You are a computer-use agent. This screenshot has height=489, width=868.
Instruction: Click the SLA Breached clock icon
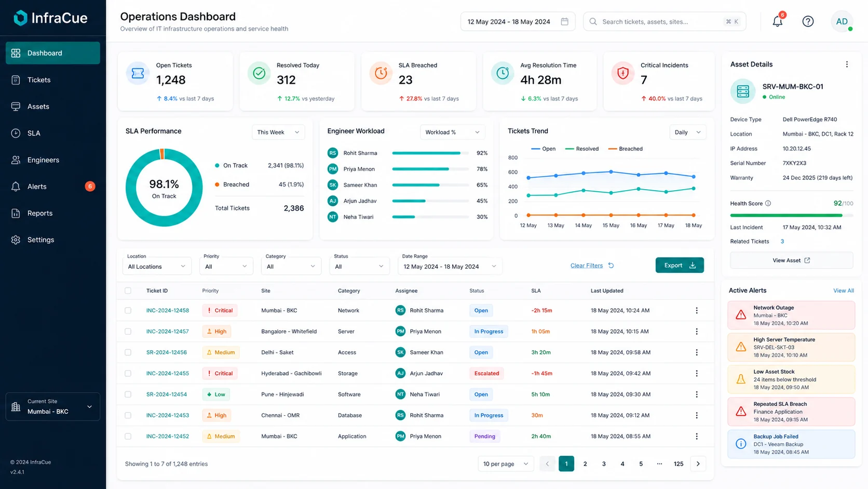381,73
